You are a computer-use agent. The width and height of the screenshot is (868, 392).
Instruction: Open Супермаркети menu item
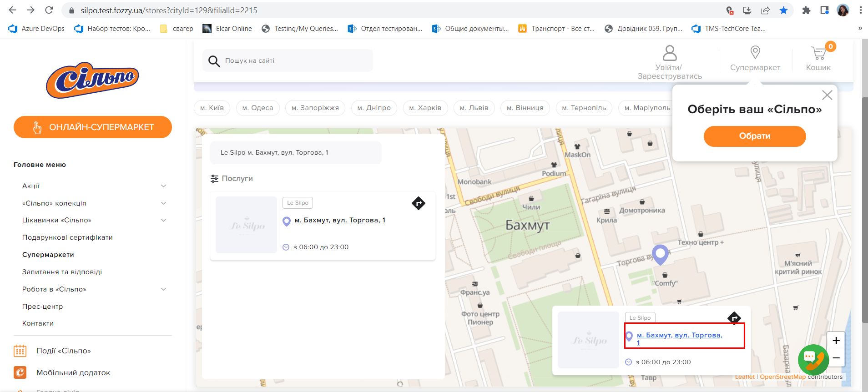[x=48, y=255]
